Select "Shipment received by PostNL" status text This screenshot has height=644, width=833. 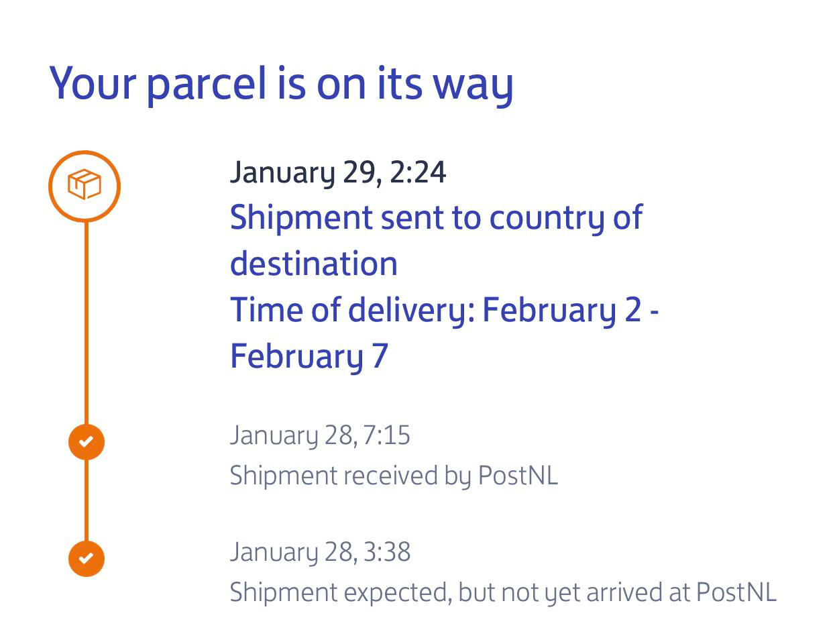click(393, 476)
